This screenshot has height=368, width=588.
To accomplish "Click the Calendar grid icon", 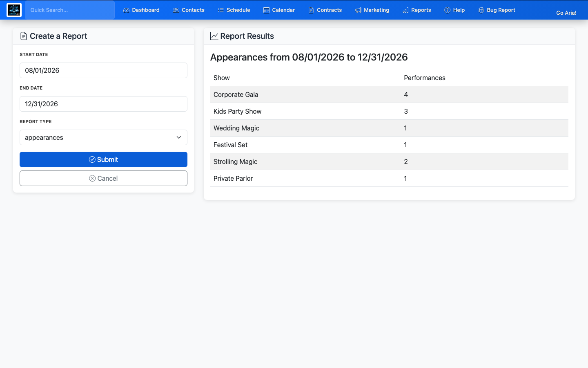I will (266, 10).
